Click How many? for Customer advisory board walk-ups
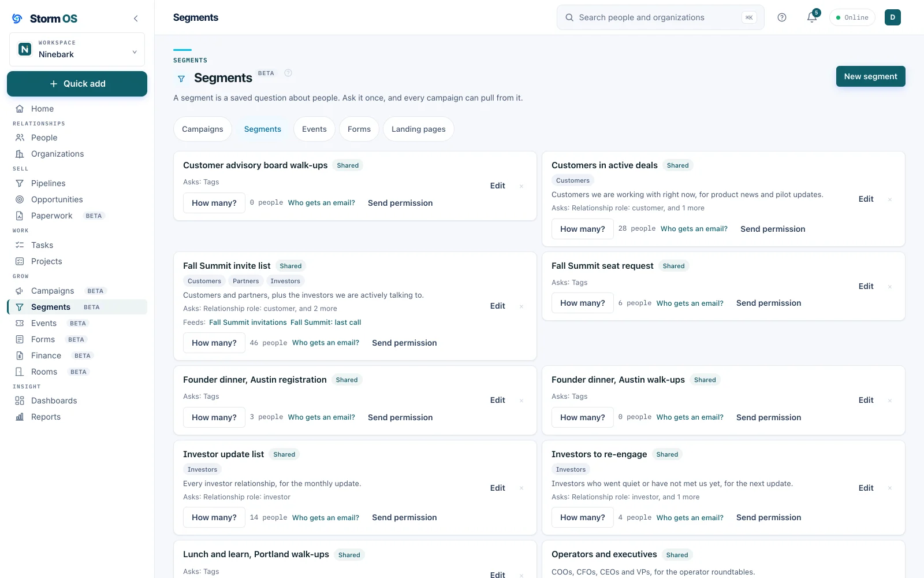The width and height of the screenshot is (924, 578). (x=214, y=203)
